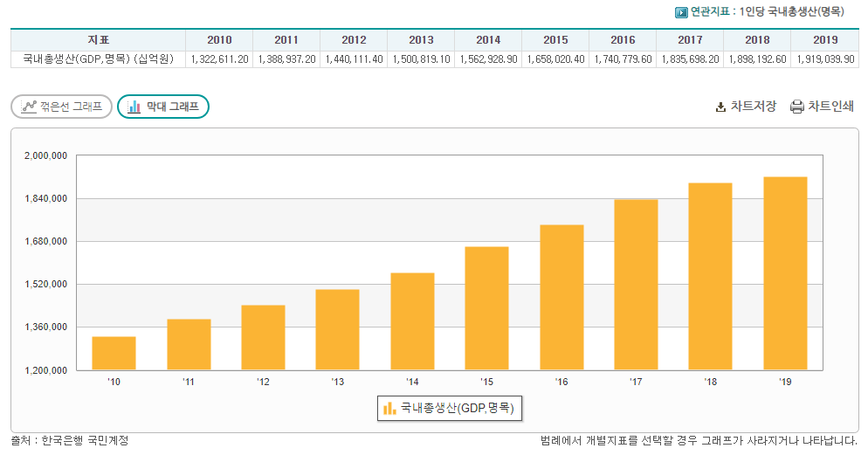Click the bar chart icon in 막대 그래프
The image size is (868, 455).
(134, 107)
